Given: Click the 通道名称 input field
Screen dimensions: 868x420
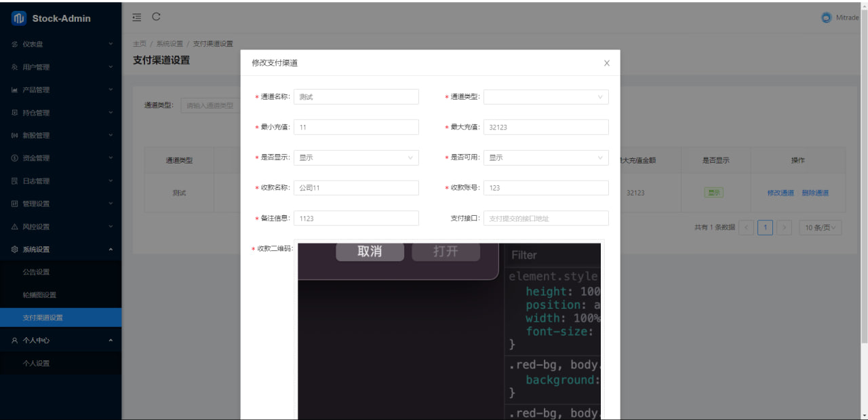Looking at the screenshot, I should (355, 97).
